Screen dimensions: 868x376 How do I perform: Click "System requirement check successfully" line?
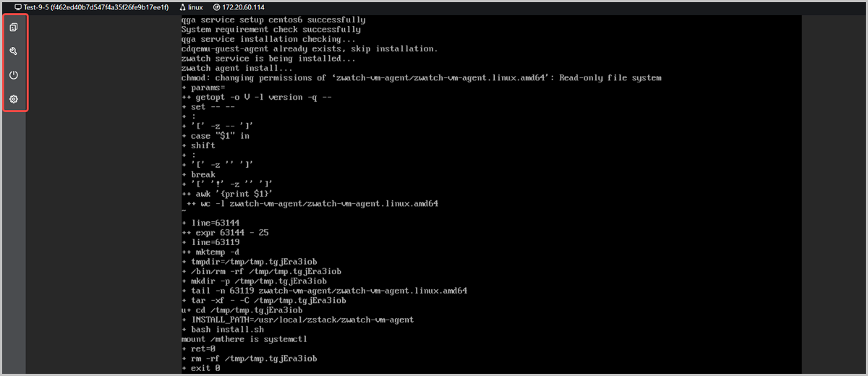pos(271,30)
